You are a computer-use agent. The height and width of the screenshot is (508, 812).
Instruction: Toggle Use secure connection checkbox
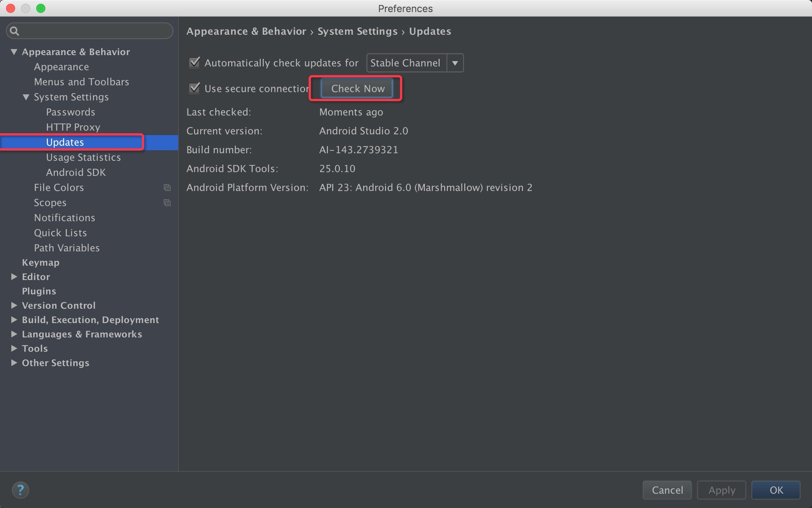coord(194,88)
